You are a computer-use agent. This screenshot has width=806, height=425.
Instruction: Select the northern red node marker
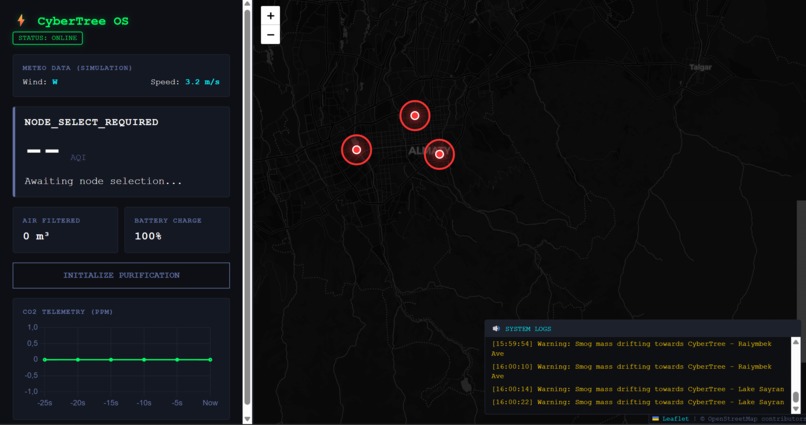point(415,116)
